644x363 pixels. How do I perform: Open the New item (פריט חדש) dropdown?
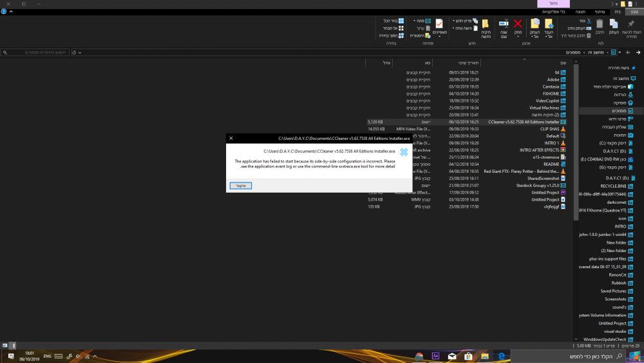click(x=465, y=21)
